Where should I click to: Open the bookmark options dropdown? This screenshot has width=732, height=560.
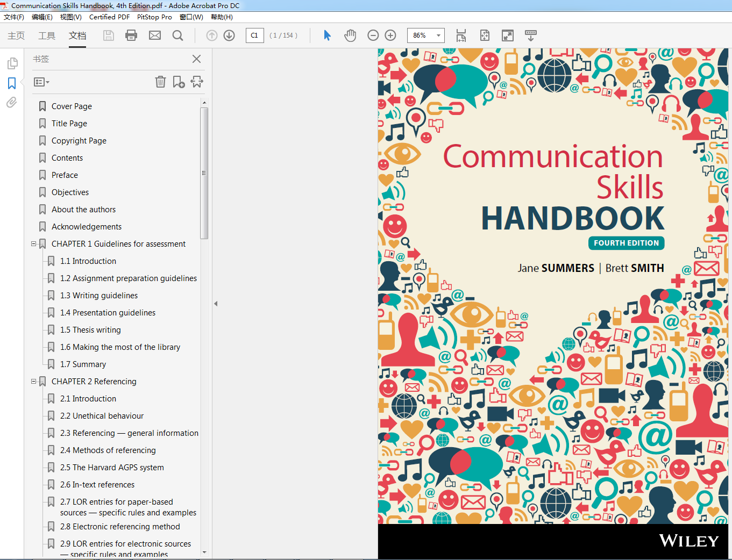click(41, 82)
